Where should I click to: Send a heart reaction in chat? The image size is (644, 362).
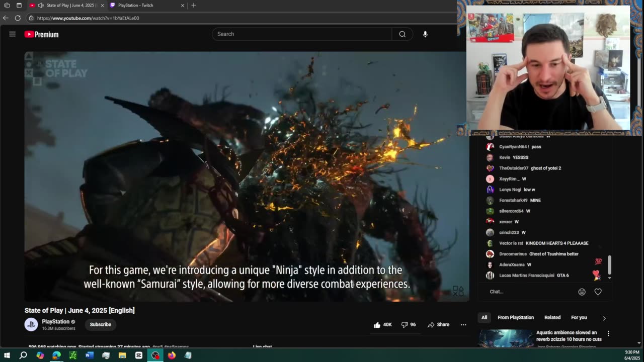coord(598,292)
